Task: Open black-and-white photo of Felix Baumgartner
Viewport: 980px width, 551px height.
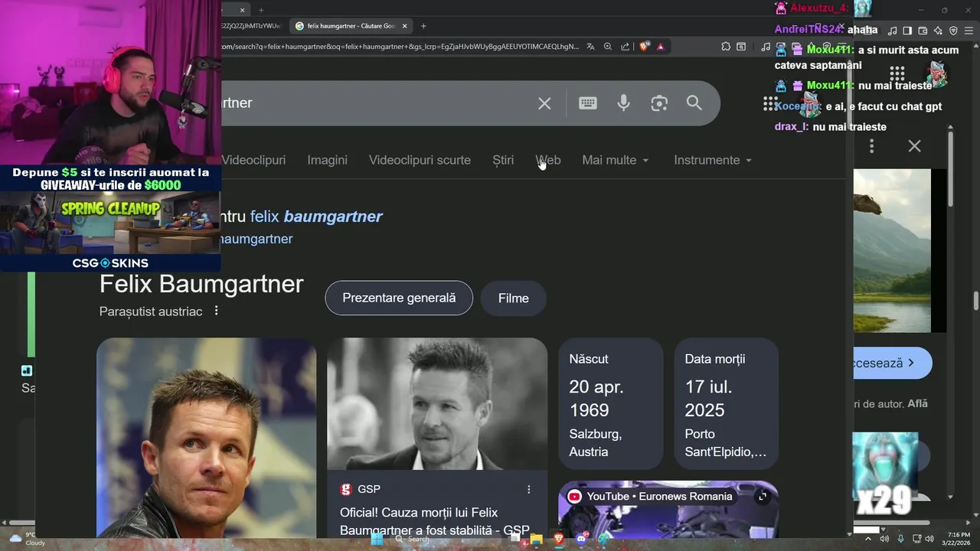Action: click(437, 404)
